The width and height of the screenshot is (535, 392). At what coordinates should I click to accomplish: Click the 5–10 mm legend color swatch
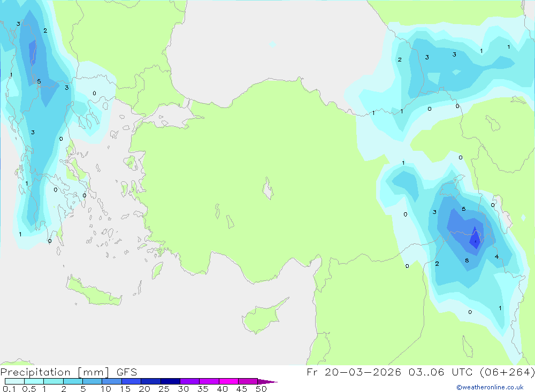[x=92, y=381]
